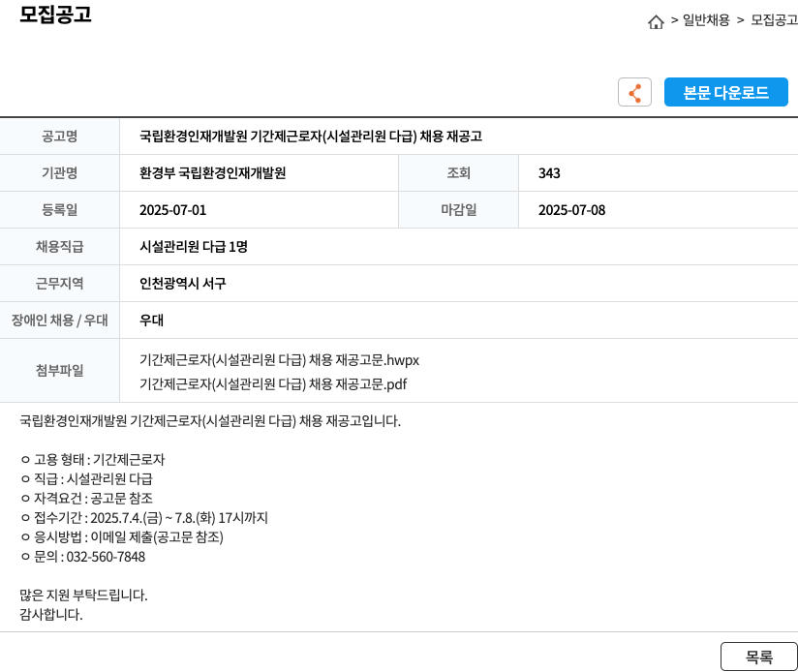Viewport: 798px width, 672px height.
Task: Select 시설관리원 다급 1명 value
Action: point(194,247)
